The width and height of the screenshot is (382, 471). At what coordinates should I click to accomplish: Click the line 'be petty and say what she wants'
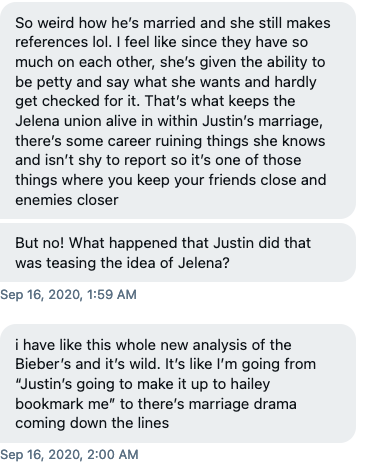pyautogui.click(x=166, y=82)
